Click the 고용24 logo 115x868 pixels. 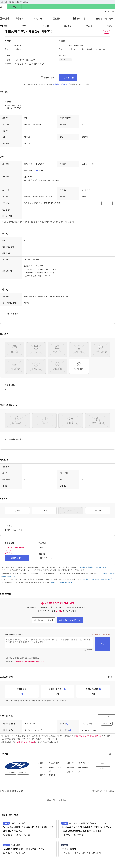[x=4, y=19]
